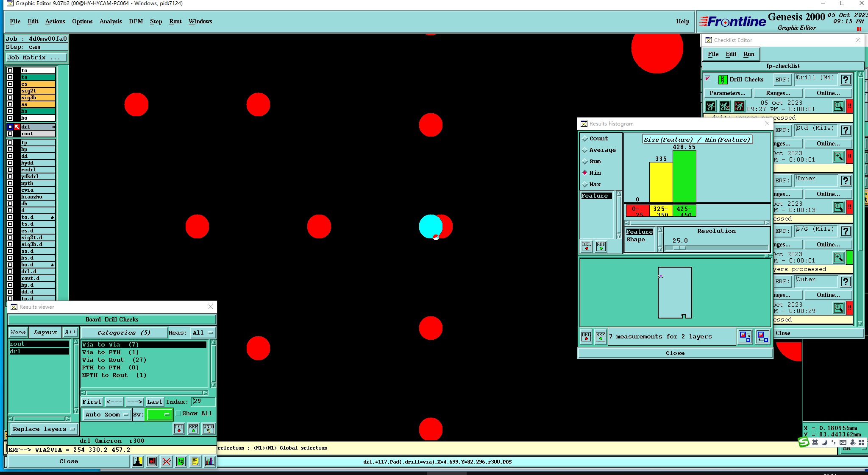Toggle visibility box of sig2t layer
This screenshot has height=475, width=868.
click(x=10, y=91)
